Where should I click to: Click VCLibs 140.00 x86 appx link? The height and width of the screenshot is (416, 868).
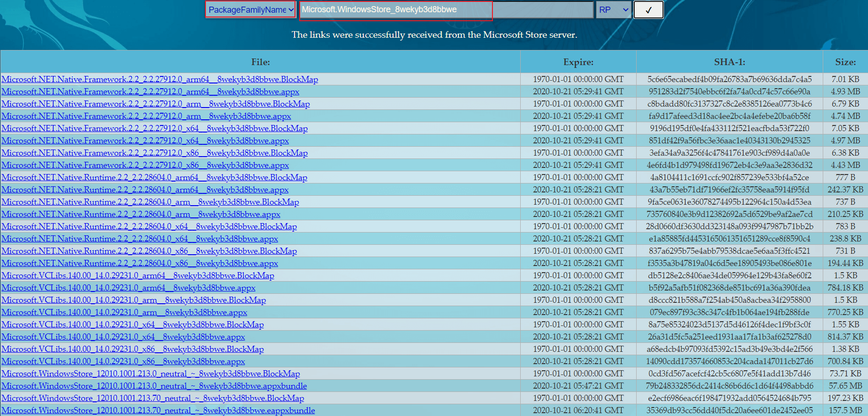[x=123, y=361]
